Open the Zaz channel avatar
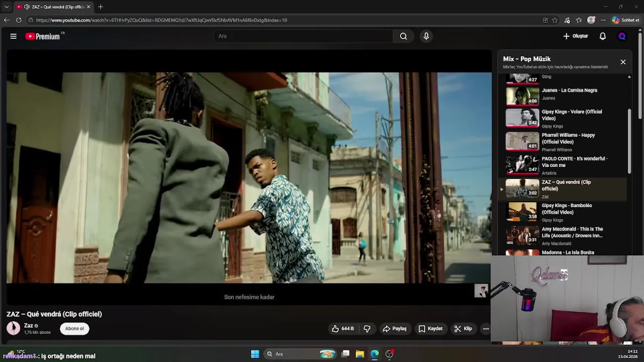 click(14, 328)
